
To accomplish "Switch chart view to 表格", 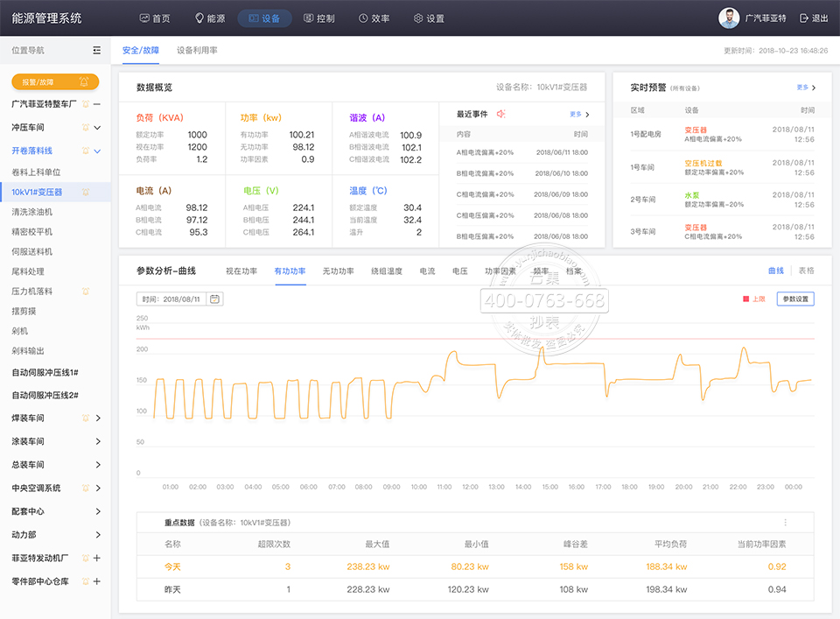I will tap(806, 271).
